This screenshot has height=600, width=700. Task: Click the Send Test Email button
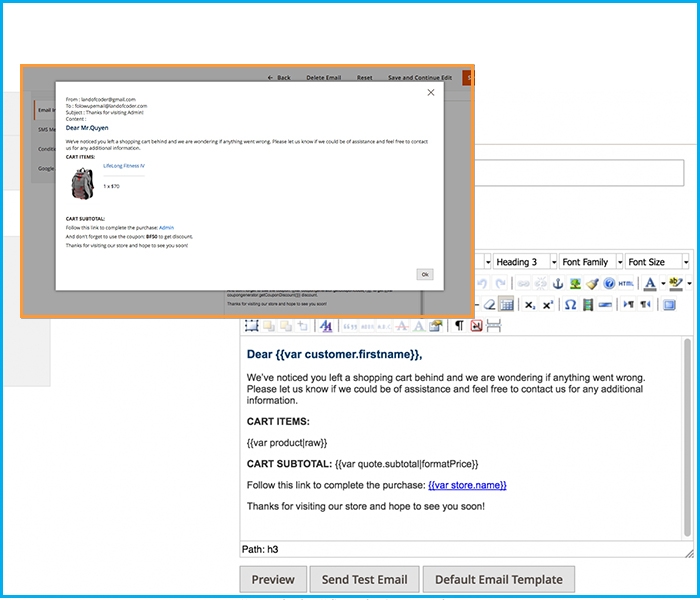pyautogui.click(x=364, y=579)
